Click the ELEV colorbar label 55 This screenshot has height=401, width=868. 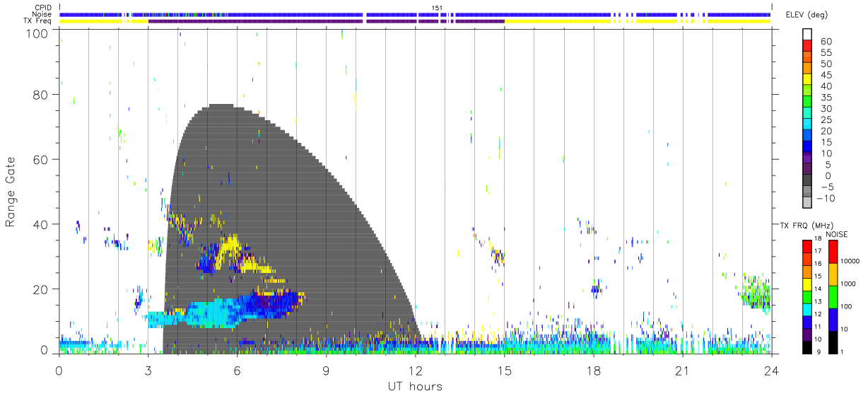click(x=826, y=53)
